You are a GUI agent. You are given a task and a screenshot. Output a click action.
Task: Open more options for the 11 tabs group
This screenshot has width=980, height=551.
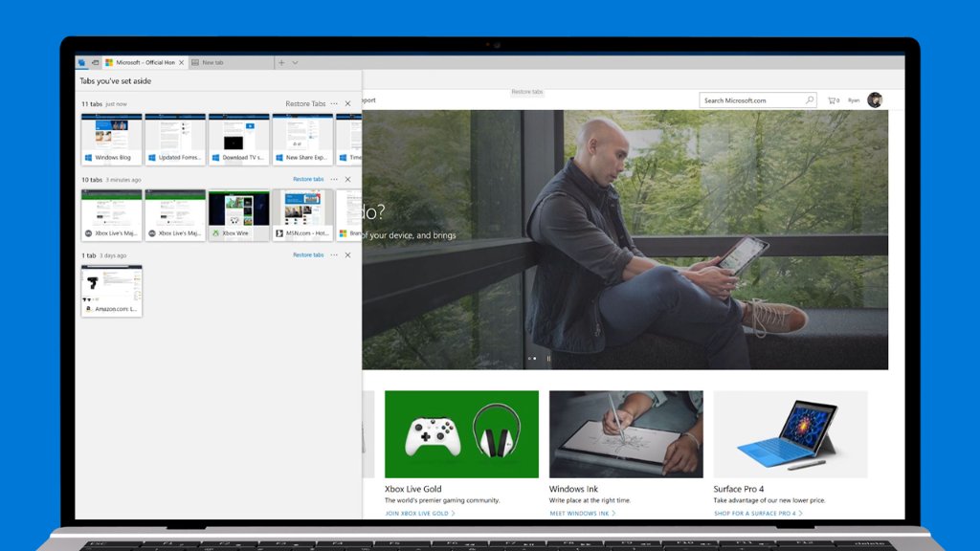click(x=334, y=103)
